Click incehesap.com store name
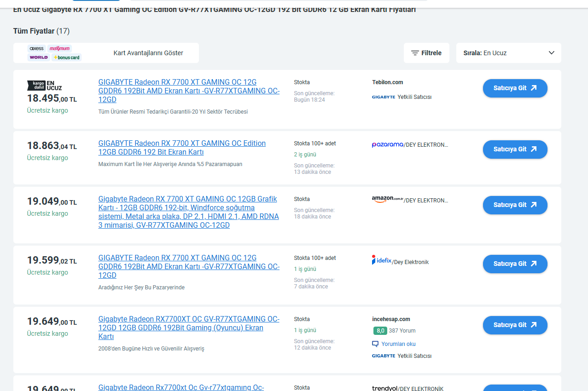Viewport: 588px width, 391px height. (x=391, y=319)
